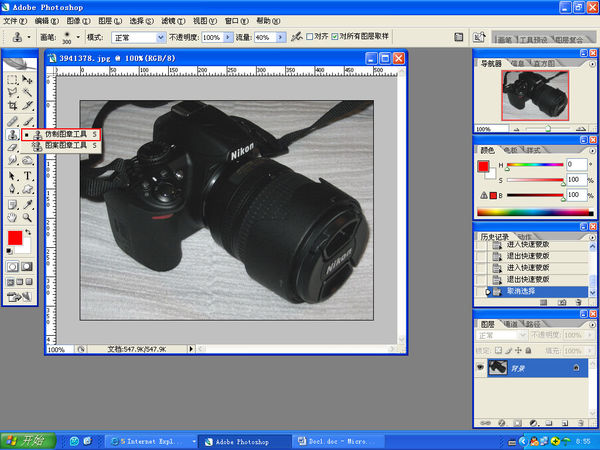Screen dimensions: 600x450
Task: Reset default colors mini icon
Action: tap(10, 251)
